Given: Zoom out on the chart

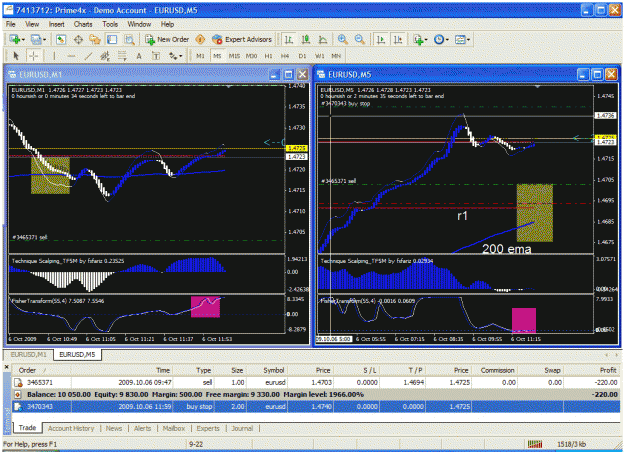Looking at the screenshot, I should [360, 39].
